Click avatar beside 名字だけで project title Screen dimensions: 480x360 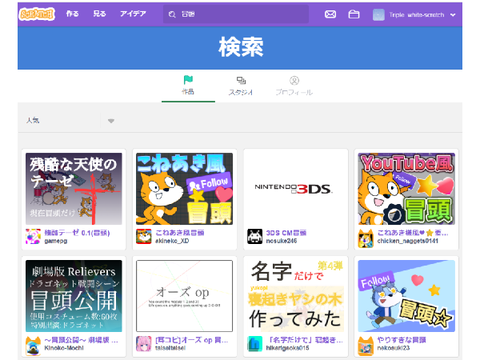pyautogui.click(x=255, y=344)
